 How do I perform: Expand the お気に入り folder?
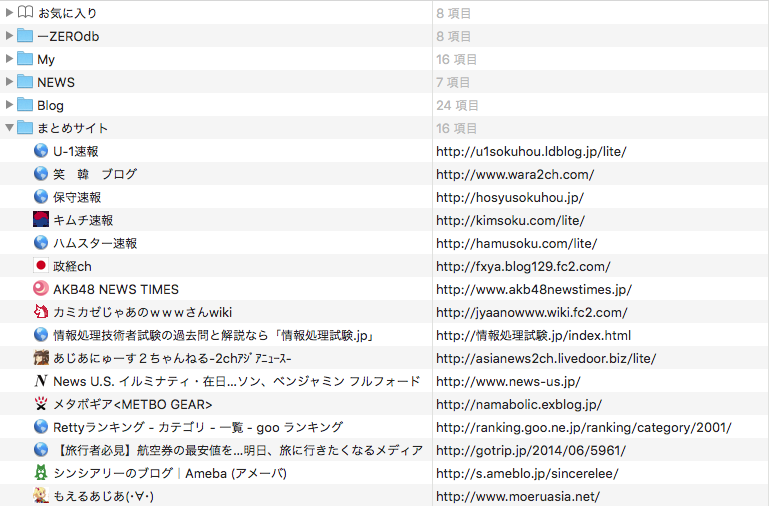coord(9,13)
